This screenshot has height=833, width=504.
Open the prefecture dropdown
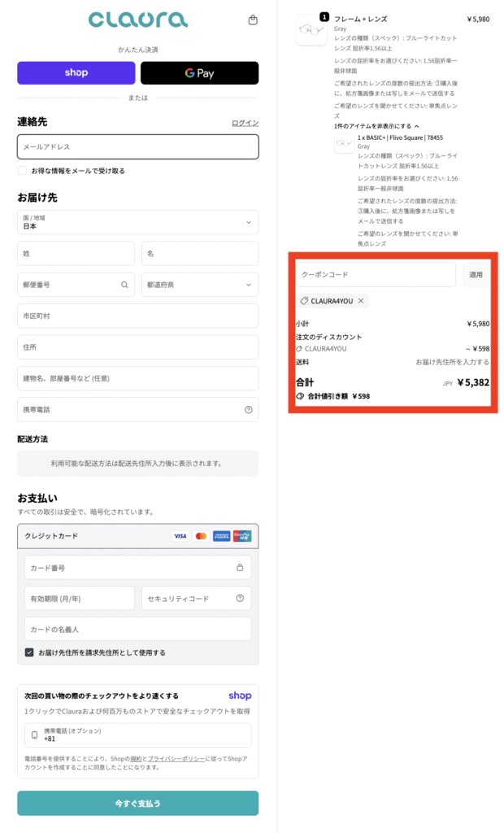[x=200, y=285]
